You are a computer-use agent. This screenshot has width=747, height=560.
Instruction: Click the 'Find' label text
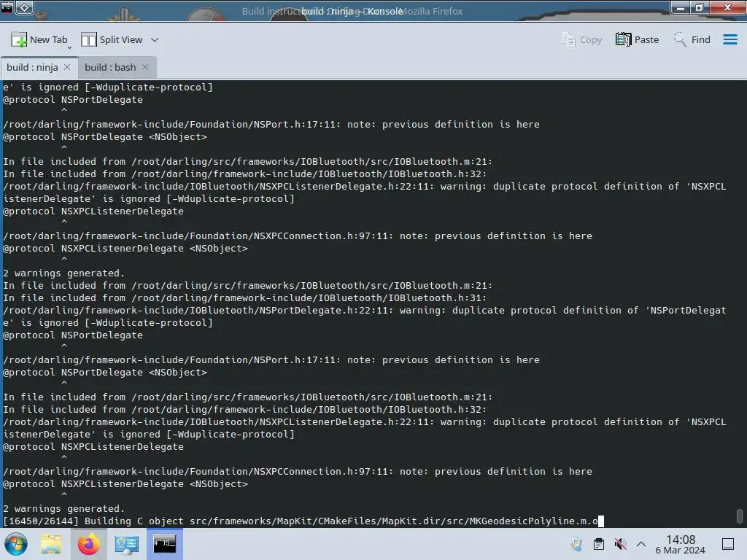(x=701, y=39)
